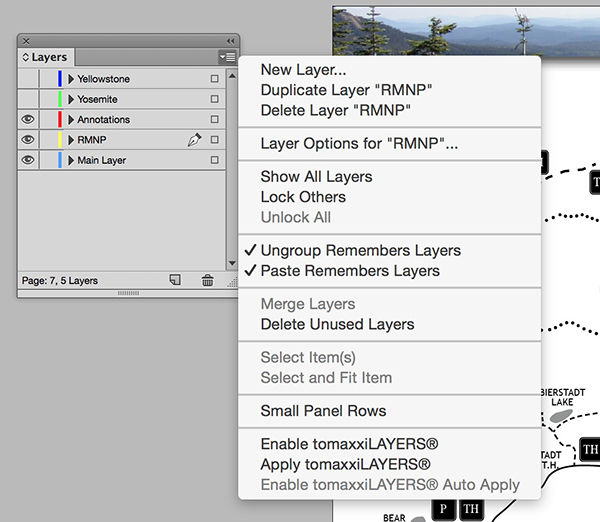The height and width of the screenshot is (522, 600).
Task: Toggle Paste Remembers Layers option
Action: [x=390, y=271]
